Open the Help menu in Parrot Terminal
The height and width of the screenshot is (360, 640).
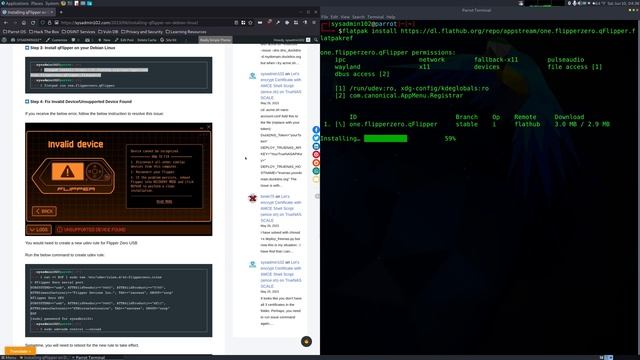(x=391, y=17)
